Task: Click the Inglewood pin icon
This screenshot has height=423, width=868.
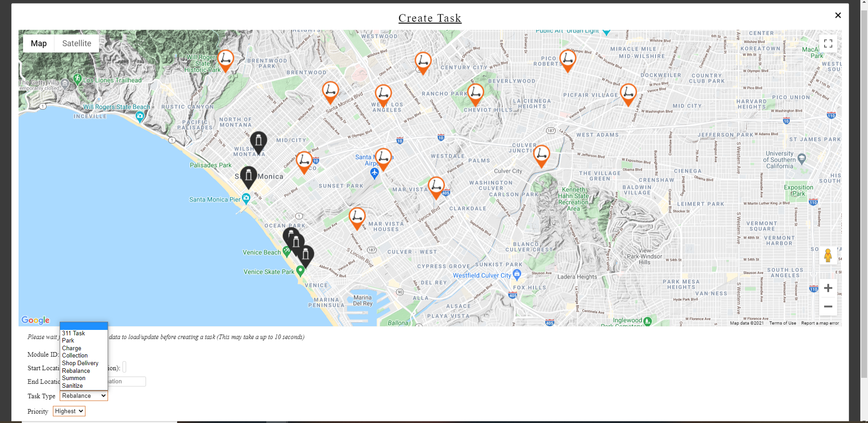Action: click(x=647, y=321)
